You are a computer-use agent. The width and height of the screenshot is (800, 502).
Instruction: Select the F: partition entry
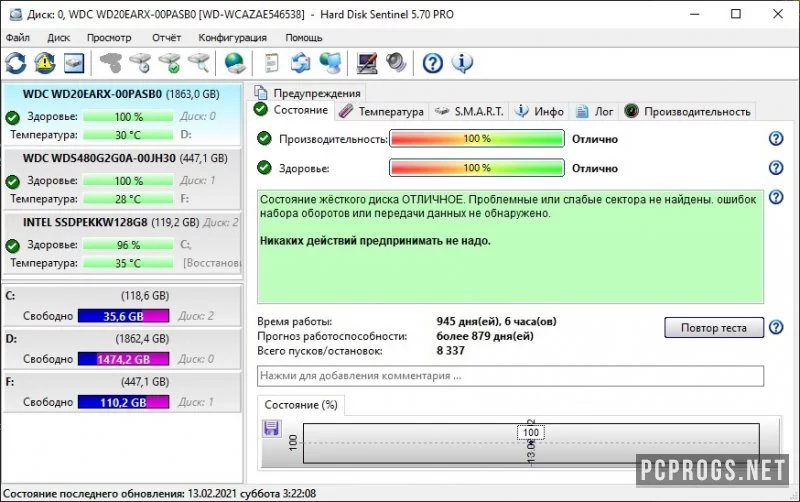pos(121,392)
